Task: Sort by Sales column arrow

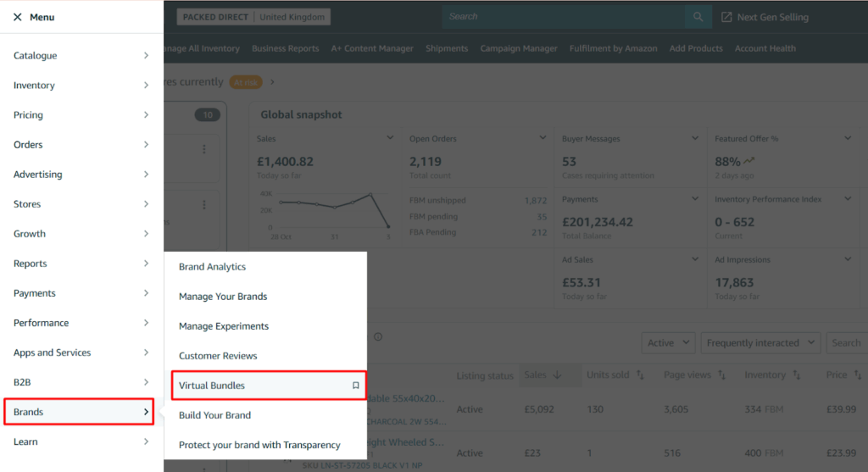Action: [x=557, y=375]
